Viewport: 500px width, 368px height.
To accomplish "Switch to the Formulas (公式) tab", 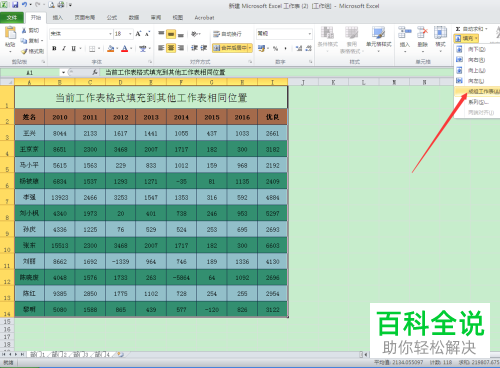I will (112, 18).
